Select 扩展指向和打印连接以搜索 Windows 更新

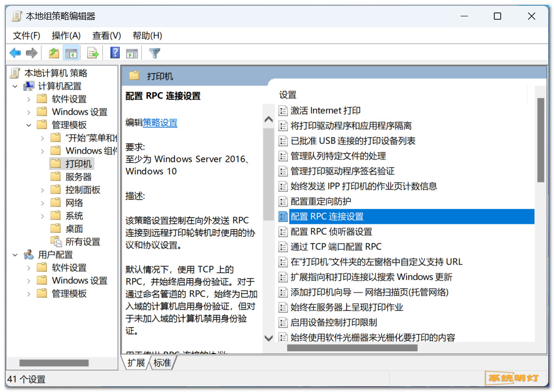(x=371, y=277)
